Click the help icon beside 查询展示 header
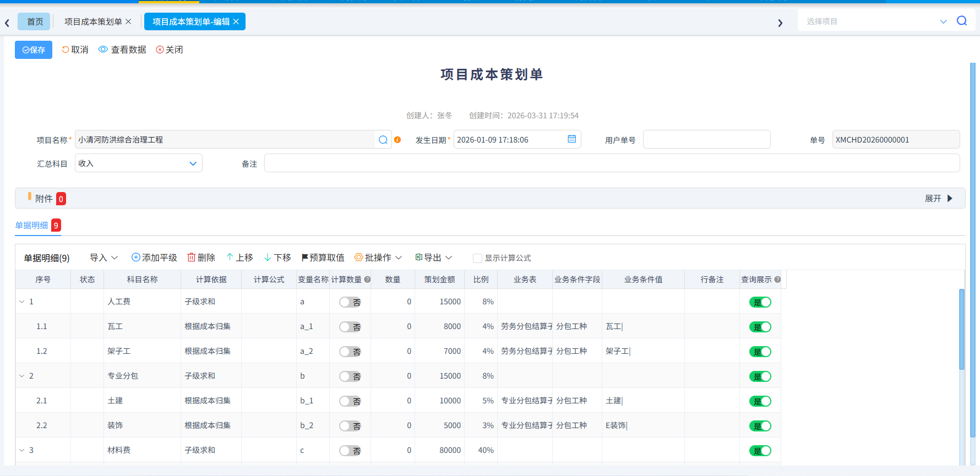This screenshot has width=980, height=476. [777, 280]
